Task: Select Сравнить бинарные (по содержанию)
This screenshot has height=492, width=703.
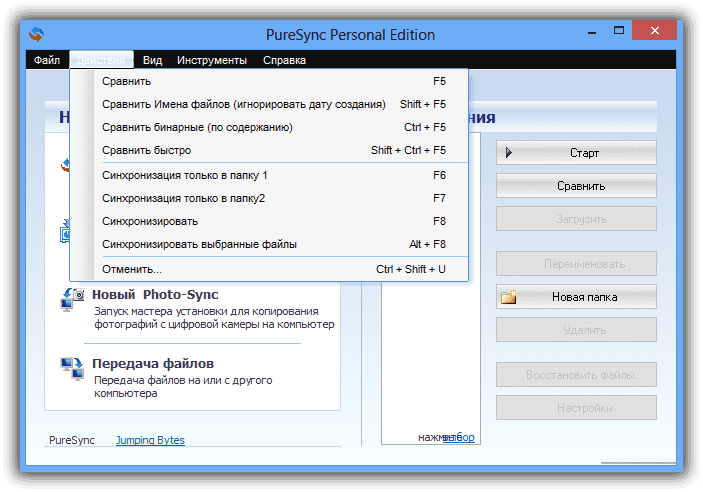Action: [x=197, y=127]
